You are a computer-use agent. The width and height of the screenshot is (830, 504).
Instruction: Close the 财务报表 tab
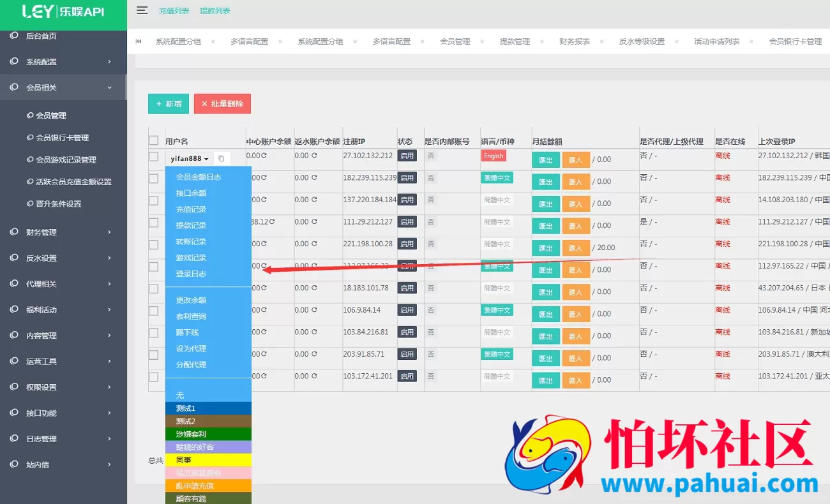(602, 41)
